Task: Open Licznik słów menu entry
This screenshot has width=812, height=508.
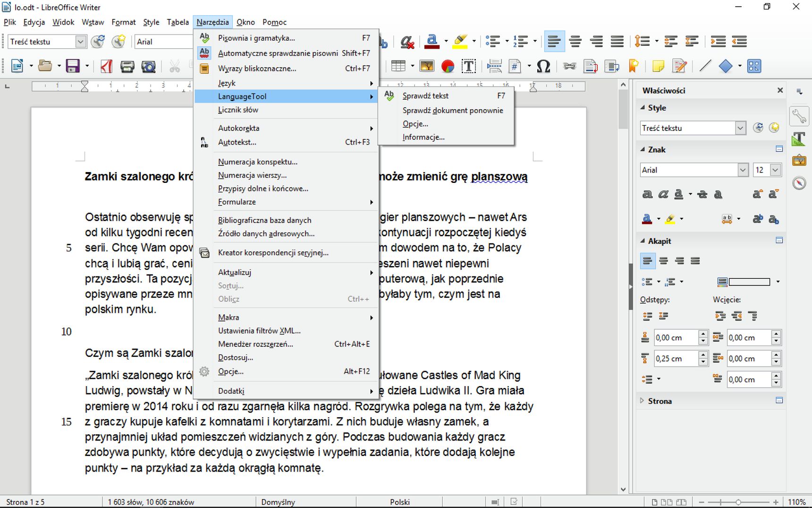Action: coord(287,110)
